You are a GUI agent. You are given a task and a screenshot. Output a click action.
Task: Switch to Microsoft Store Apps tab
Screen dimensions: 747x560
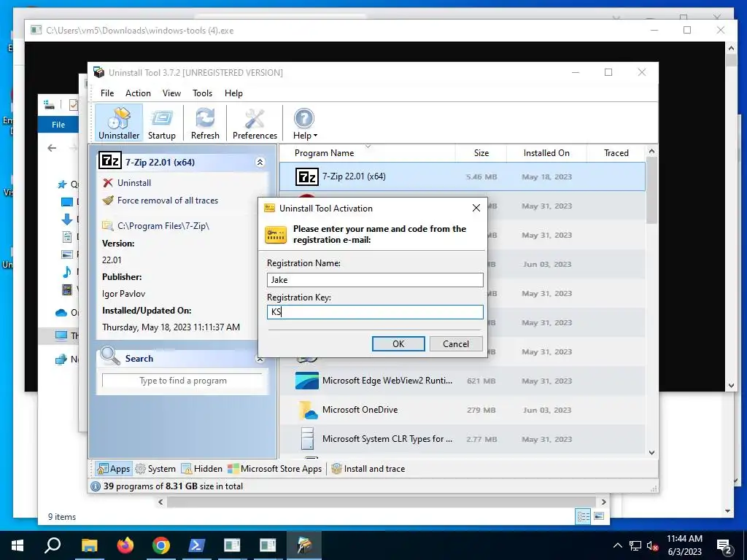coord(275,469)
